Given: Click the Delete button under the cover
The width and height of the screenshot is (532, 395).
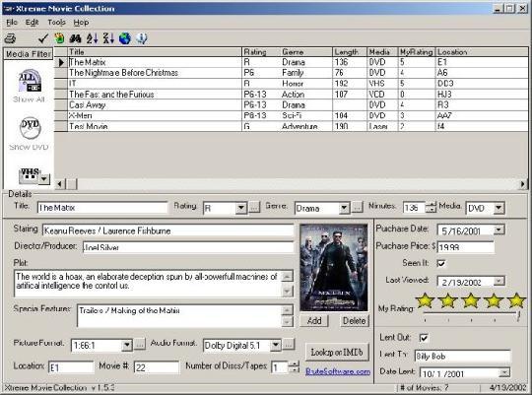Looking at the screenshot, I should pos(355,321).
